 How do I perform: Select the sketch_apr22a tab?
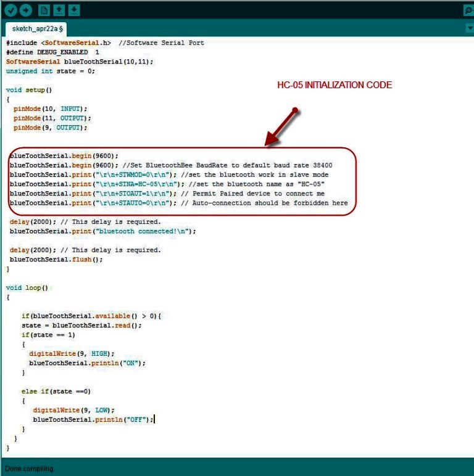(x=36, y=29)
